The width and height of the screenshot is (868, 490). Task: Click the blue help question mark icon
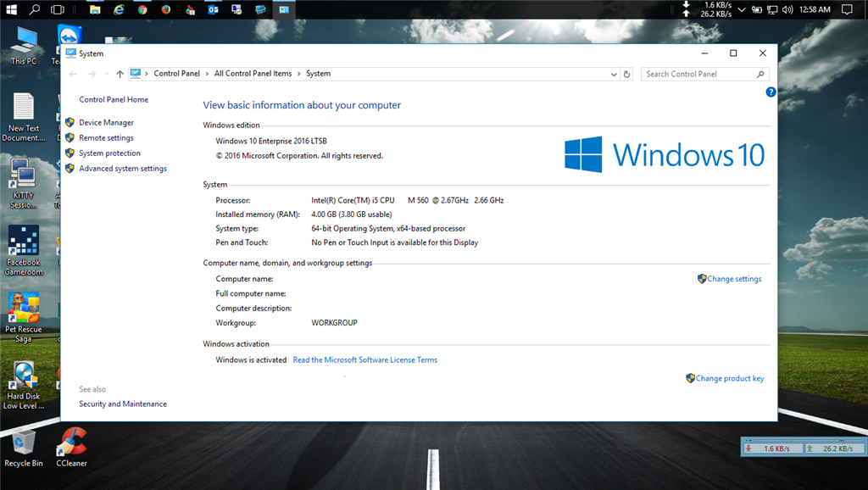click(x=771, y=92)
